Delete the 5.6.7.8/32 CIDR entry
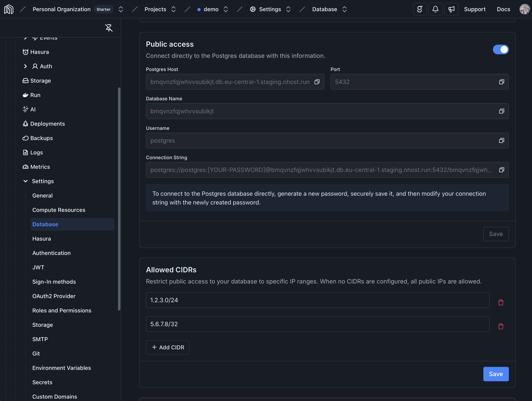532x401 pixels. click(x=501, y=326)
